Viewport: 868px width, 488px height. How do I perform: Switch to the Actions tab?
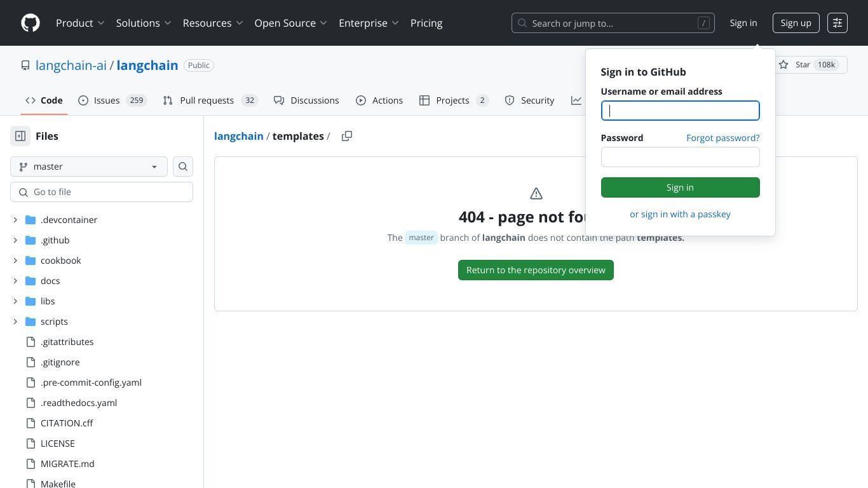379,100
